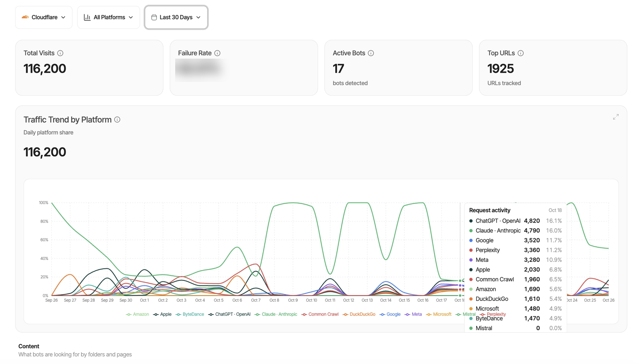643x364 pixels.
Task: Toggle the DuckDuckGo legend entry
Action: (x=359, y=314)
